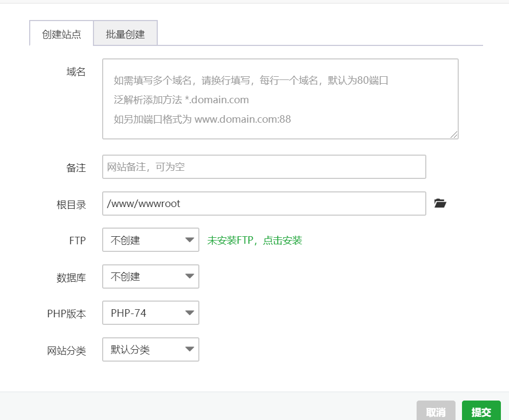Click the FTP dropdown arrow icon
This screenshot has height=420, width=509.
click(190, 240)
